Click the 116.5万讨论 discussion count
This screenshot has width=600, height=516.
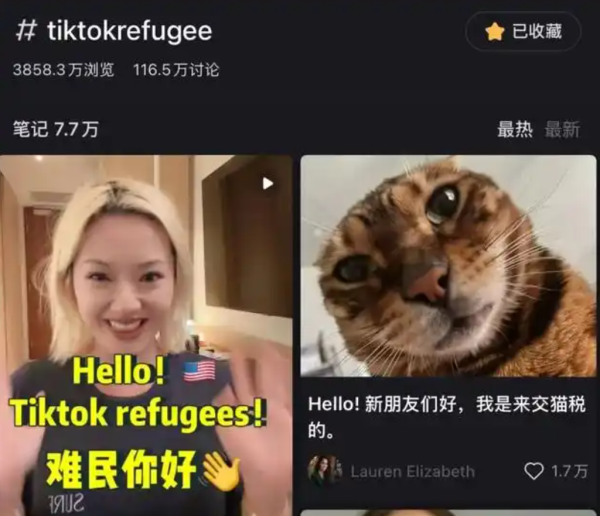click(176, 70)
